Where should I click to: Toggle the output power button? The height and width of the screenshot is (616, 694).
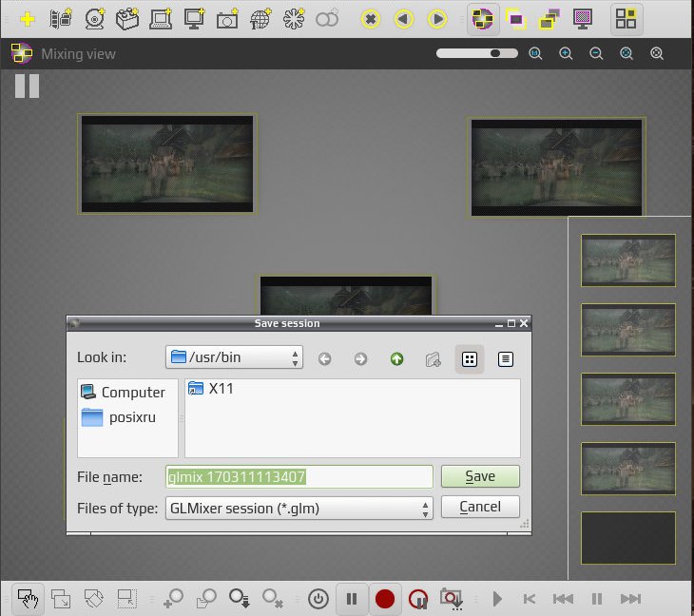pos(318,599)
